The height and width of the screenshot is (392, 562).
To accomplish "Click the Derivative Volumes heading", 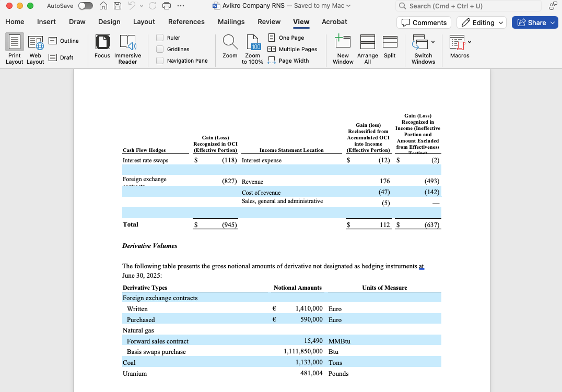I will [x=149, y=246].
